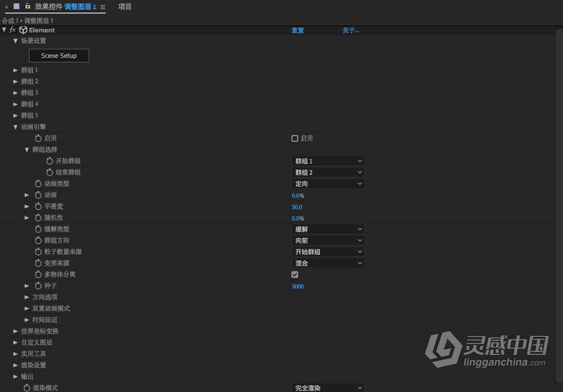Image resolution: width=563 pixels, height=392 pixels.
Task: Expand 群组 4
Action: [15, 104]
